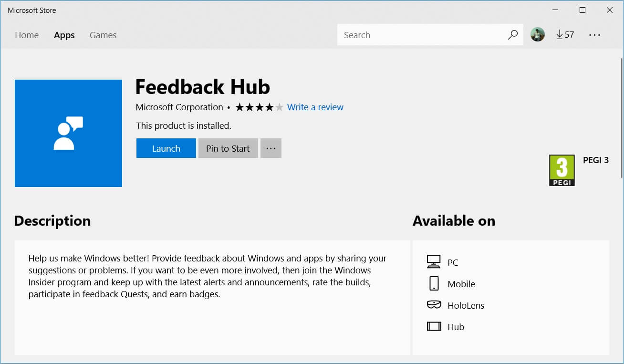This screenshot has width=624, height=364.
Task: Go to the Home tab
Action: pyautogui.click(x=26, y=35)
